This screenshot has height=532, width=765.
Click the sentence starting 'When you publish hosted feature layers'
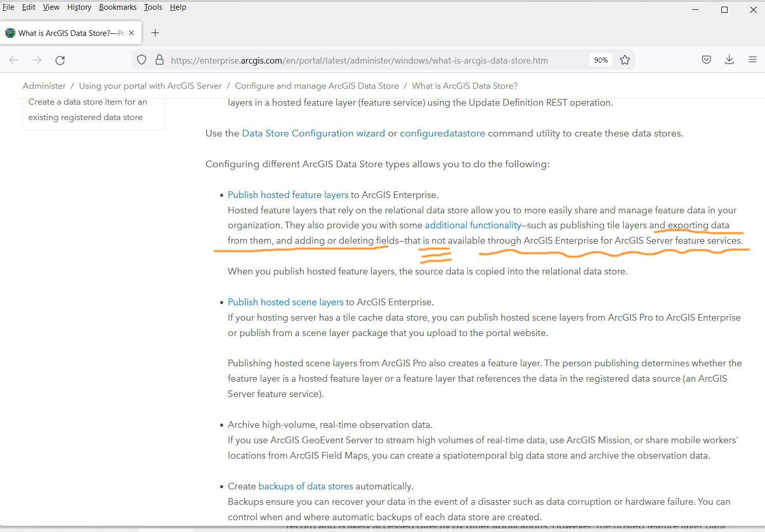[x=427, y=271]
